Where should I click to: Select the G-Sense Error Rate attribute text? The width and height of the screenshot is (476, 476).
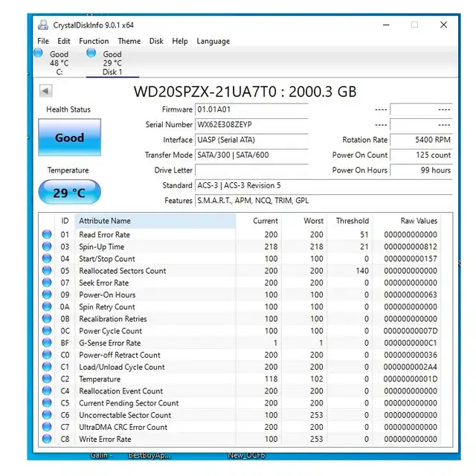click(x=110, y=343)
